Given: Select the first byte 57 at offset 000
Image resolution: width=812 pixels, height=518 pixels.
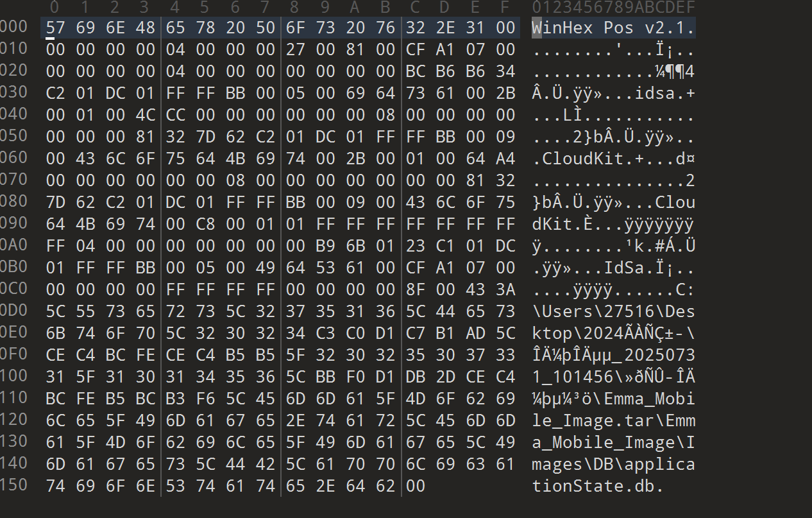Looking at the screenshot, I should pyautogui.click(x=55, y=28).
